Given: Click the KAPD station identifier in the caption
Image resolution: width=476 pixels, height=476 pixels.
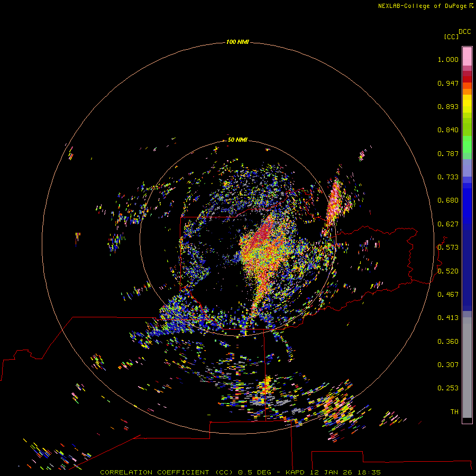Looking at the screenshot, I should [295, 472].
